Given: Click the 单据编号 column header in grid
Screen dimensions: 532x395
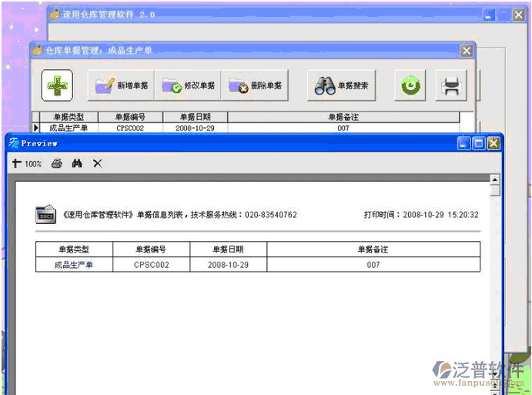Looking at the screenshot, I should coord(130,117).
